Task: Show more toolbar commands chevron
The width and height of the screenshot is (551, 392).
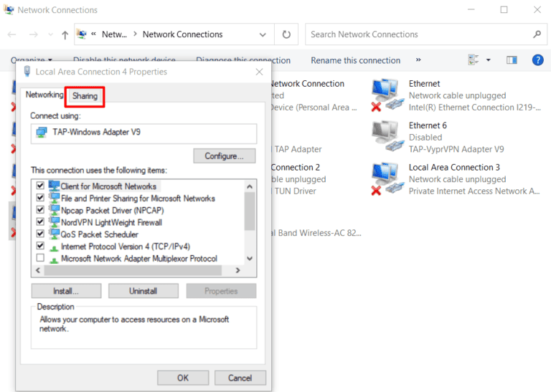Action: (x=418, y=60)
